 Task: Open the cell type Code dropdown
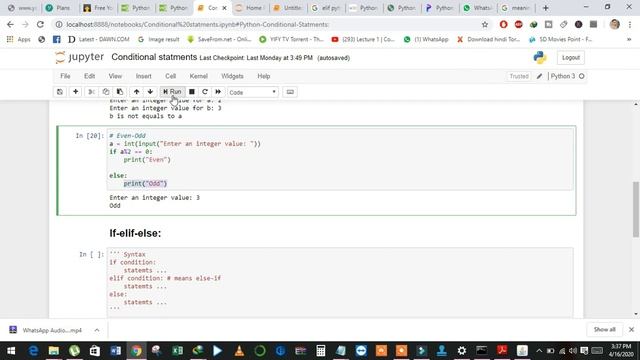click(x=253, y=92)
